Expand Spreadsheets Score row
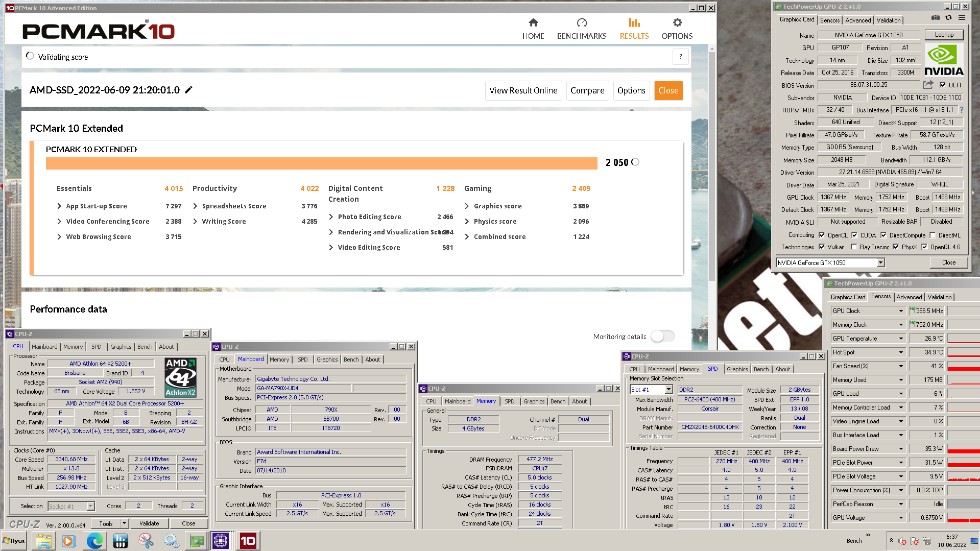The width and height of the screenshot is (980, 551). [195, 206]
